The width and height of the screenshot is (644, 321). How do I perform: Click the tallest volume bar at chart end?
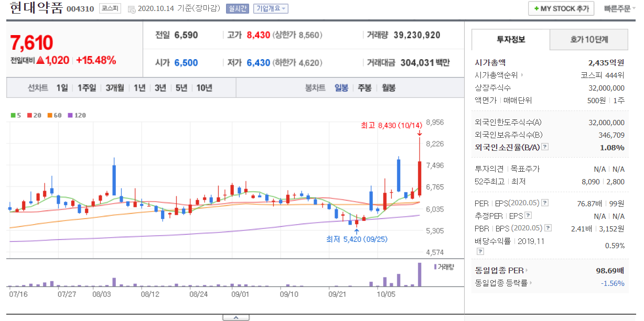(x=420, y=274)
